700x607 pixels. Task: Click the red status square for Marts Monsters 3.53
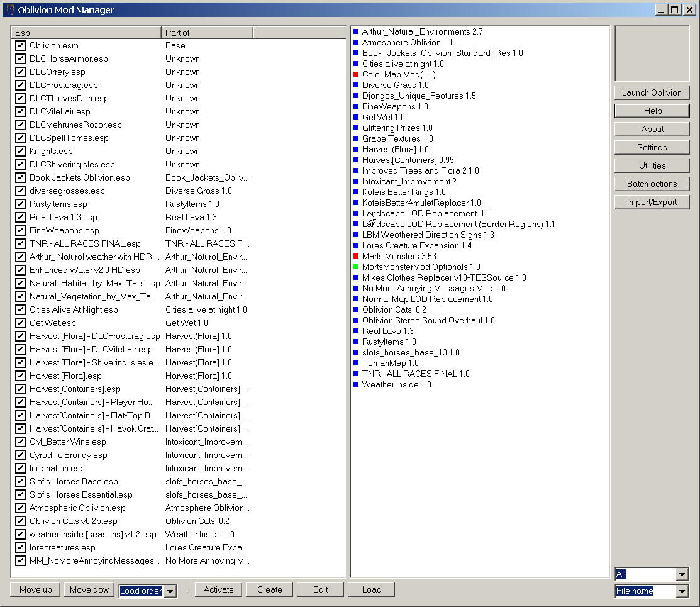point(356,256)
